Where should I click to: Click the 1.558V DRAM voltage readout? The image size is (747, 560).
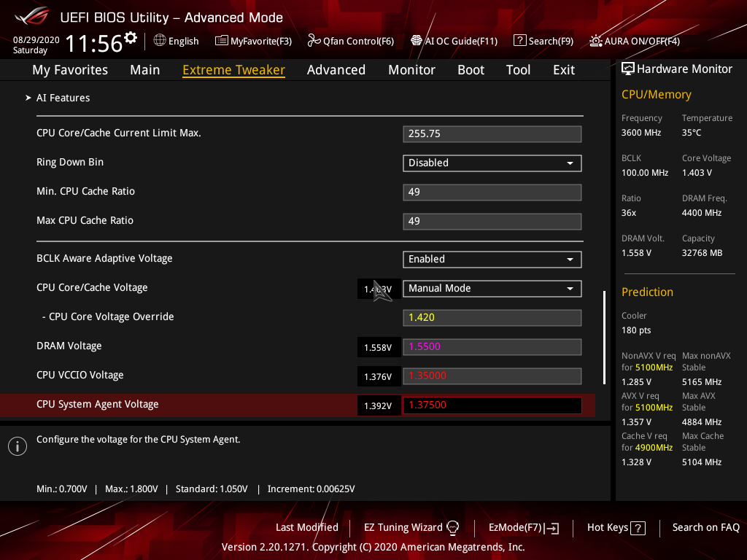[379, 347]
